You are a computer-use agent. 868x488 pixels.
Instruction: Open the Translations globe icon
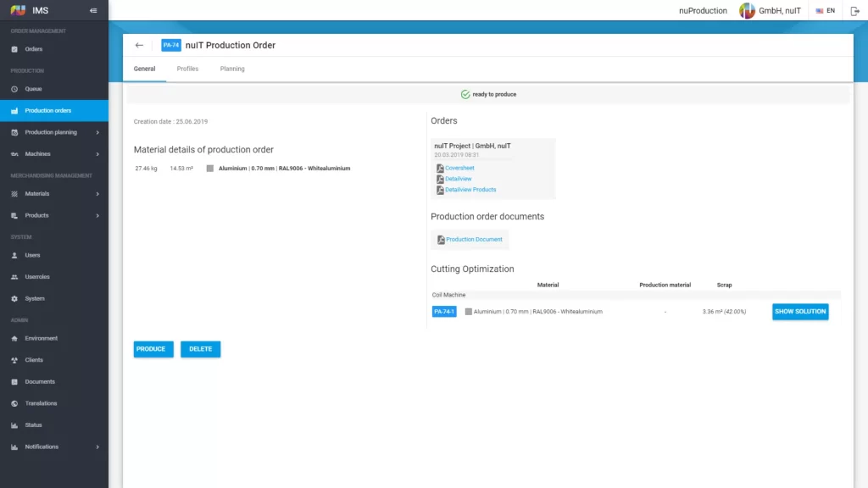pos(14,403)
